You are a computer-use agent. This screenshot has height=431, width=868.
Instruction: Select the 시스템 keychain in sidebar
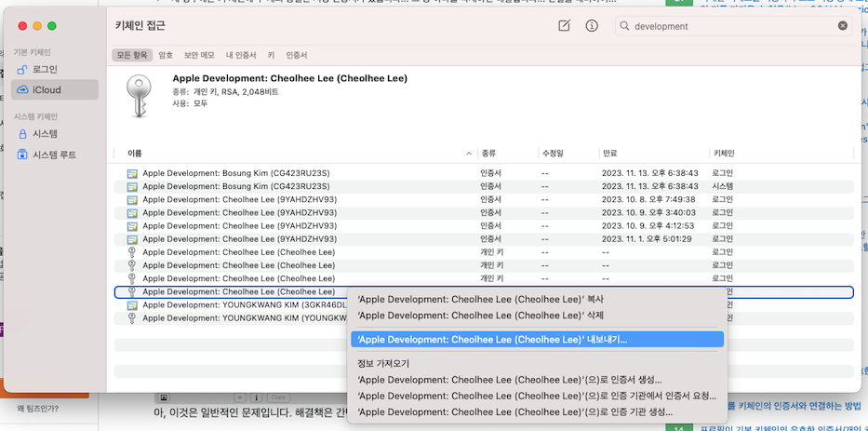tap(55, 134)
